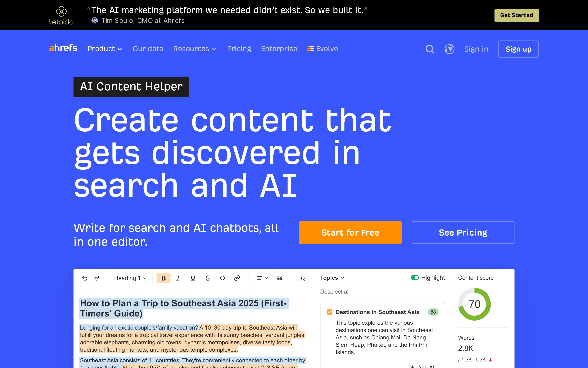Screen dimensions: 588x368
Task: Open the Evolve link
Action: click(x=322, y=49)
